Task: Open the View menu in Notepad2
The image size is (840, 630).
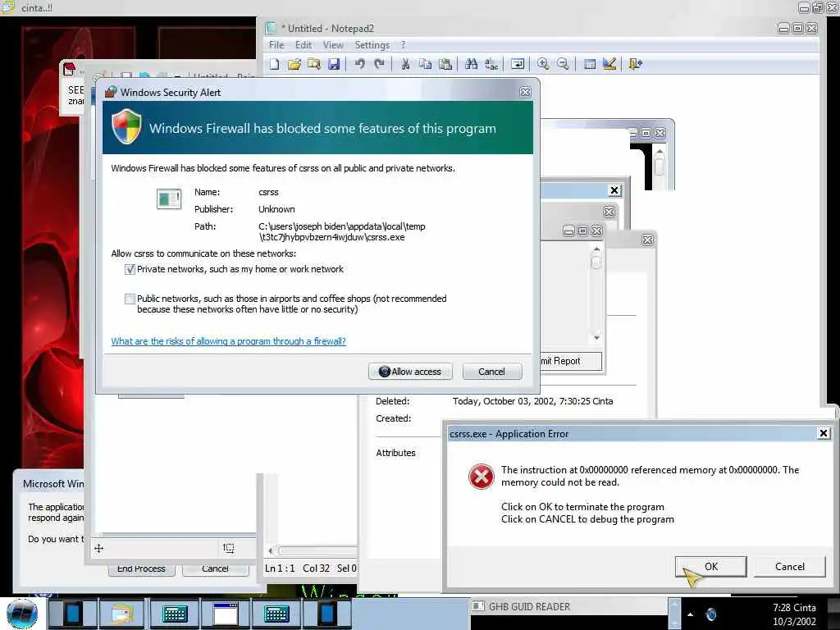Action: coord(333,45)
